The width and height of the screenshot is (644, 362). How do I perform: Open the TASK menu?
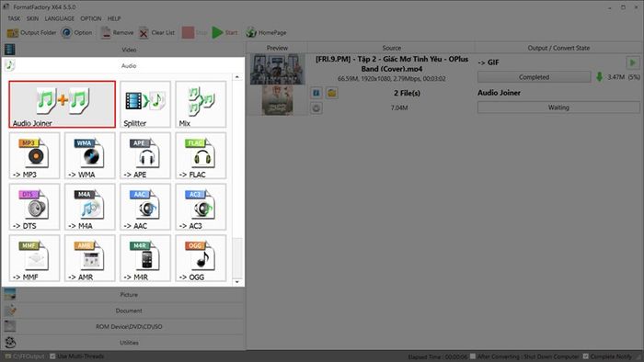coord(14,18)
